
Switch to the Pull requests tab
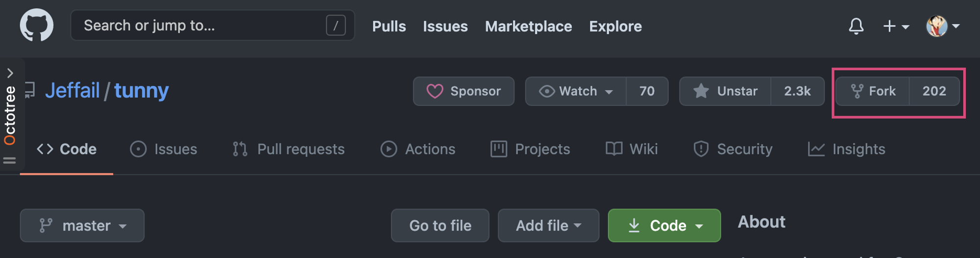289,149
